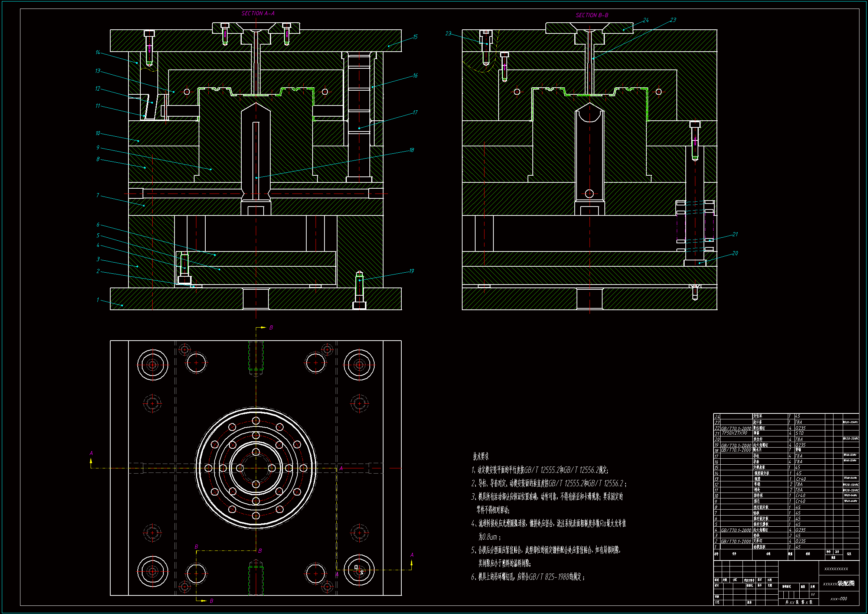868x614 pixels.
Task: Click callout number 20 in Section B-B
Action: (735, 253)
